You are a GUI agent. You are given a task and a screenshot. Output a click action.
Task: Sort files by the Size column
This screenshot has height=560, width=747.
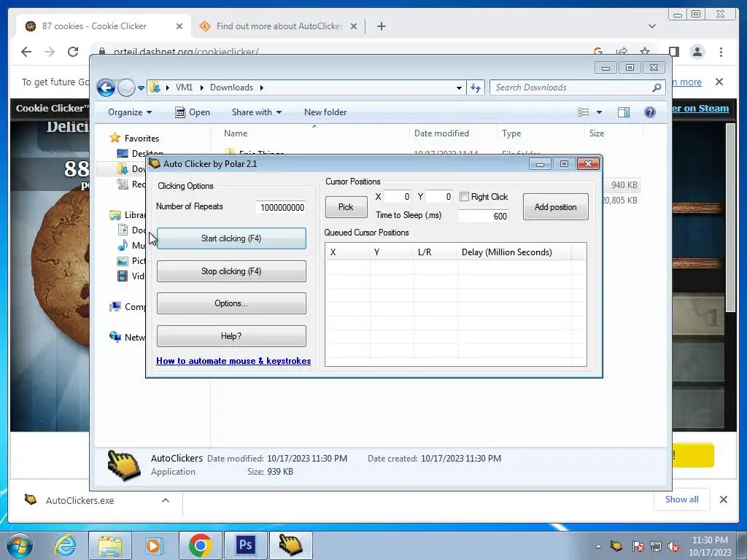point(597,133)
